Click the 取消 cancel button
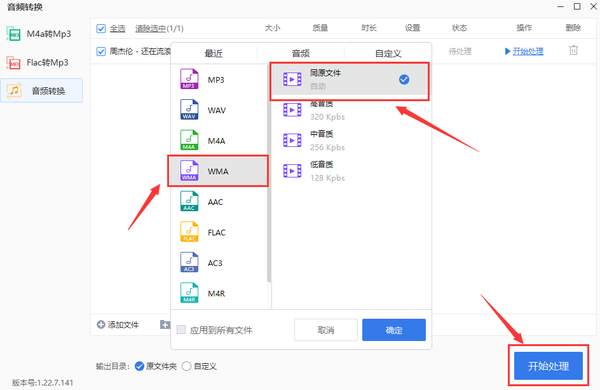The width and height of the screenshot is (600, 390). click(x=326, y=330)
